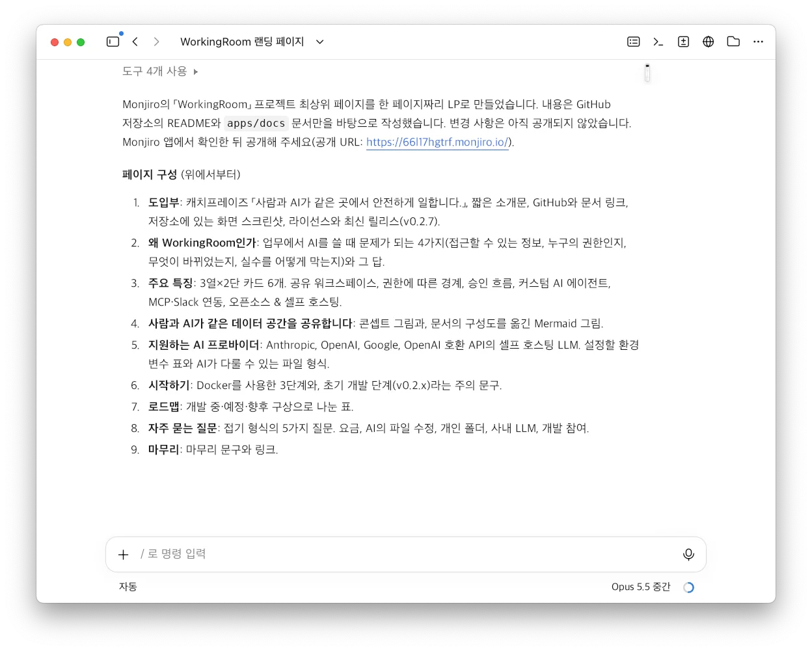Open the 66l17hgtrf.monjiro.io link
812x651 pixels.
437,142
